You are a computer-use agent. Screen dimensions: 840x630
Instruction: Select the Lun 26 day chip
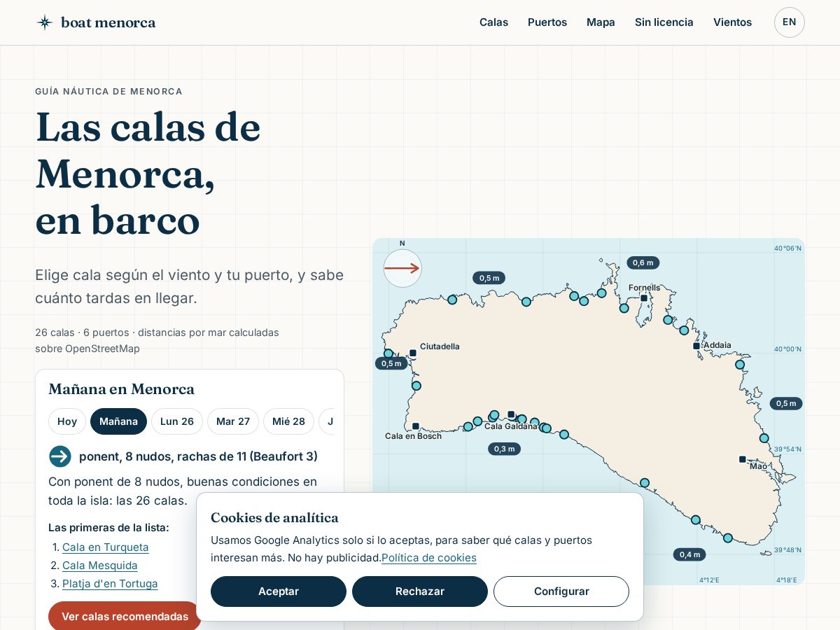(177, 421)
